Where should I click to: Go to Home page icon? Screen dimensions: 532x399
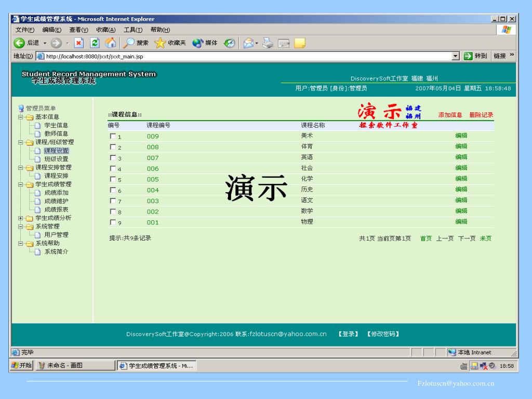[110, 43]
